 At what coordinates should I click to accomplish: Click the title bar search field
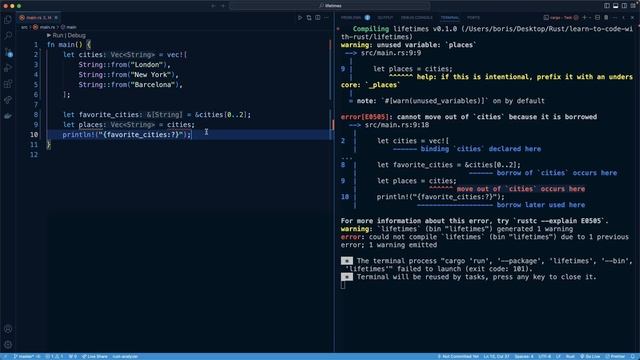(330, 6)
